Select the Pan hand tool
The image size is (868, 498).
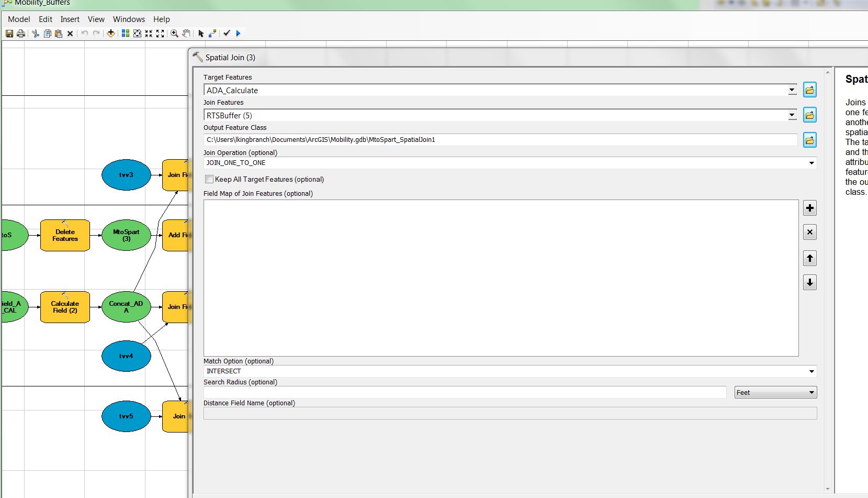tap(186, 34)
